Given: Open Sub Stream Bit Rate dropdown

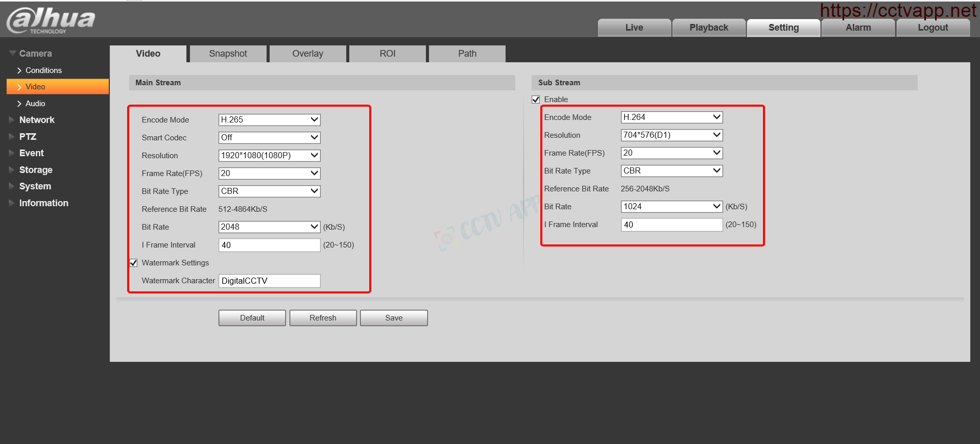Looking at the screenshot, I should point(672,207).
